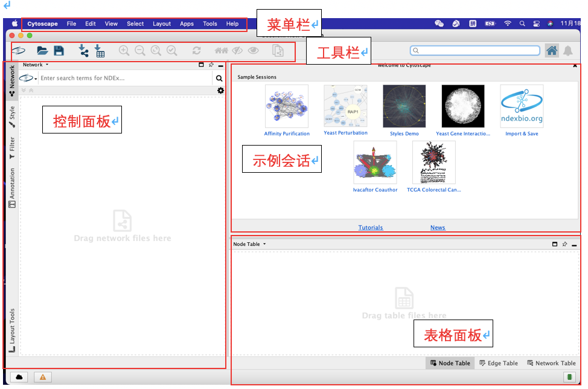Click Import Table from File icon

tap(100, 51)
